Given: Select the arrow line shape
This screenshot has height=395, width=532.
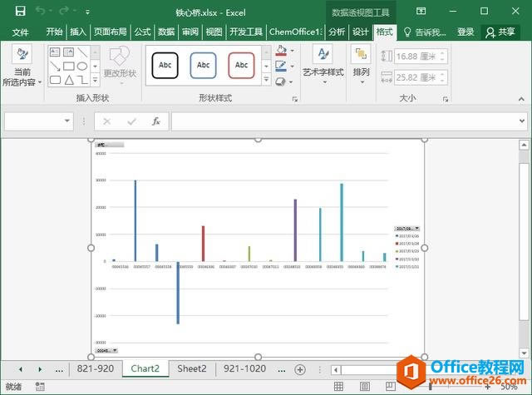Looking at the screenshot, I should click(55, 67).
